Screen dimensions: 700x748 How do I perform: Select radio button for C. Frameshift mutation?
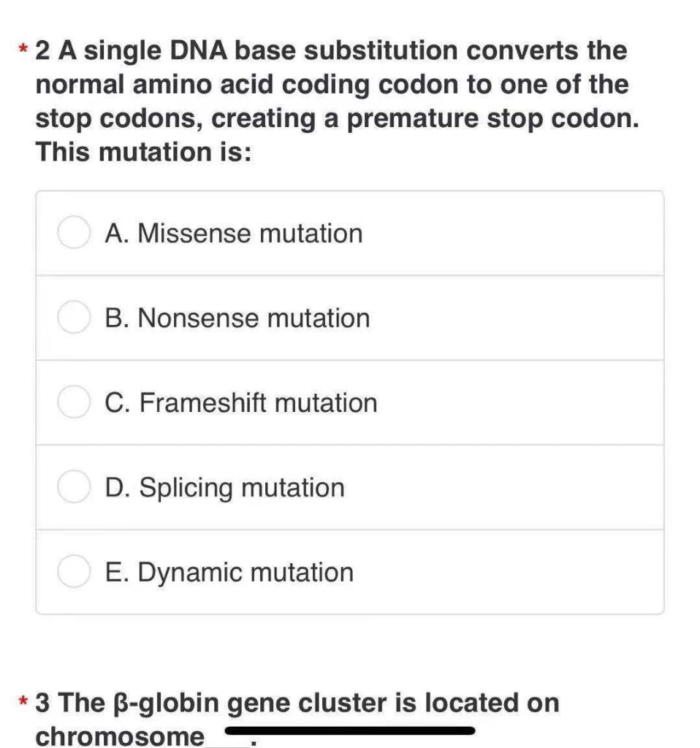(x=73, y=402)
